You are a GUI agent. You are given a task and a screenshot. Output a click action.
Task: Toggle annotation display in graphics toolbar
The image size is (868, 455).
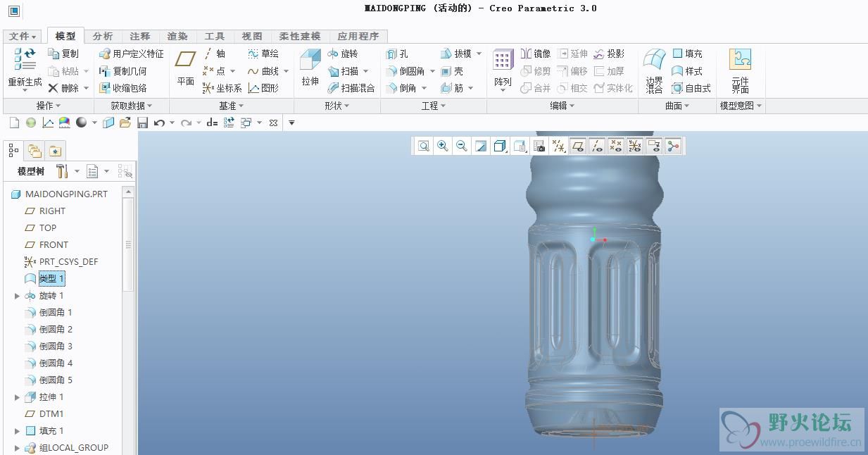654,146
